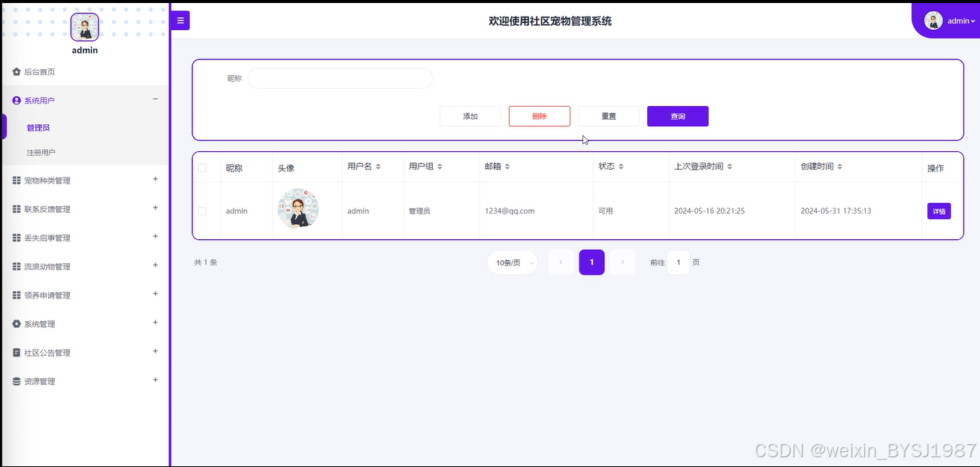Open 社区公告管理 menu label
Viewport: 980px width, 467px height.
[x=47, y=353]
